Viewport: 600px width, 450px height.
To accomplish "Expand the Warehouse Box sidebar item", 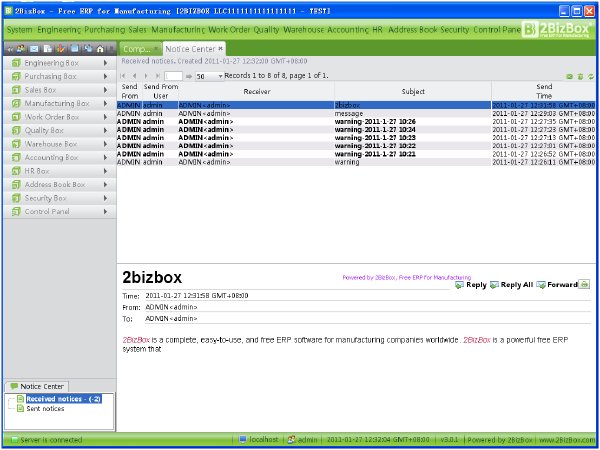I will (60, 144).
